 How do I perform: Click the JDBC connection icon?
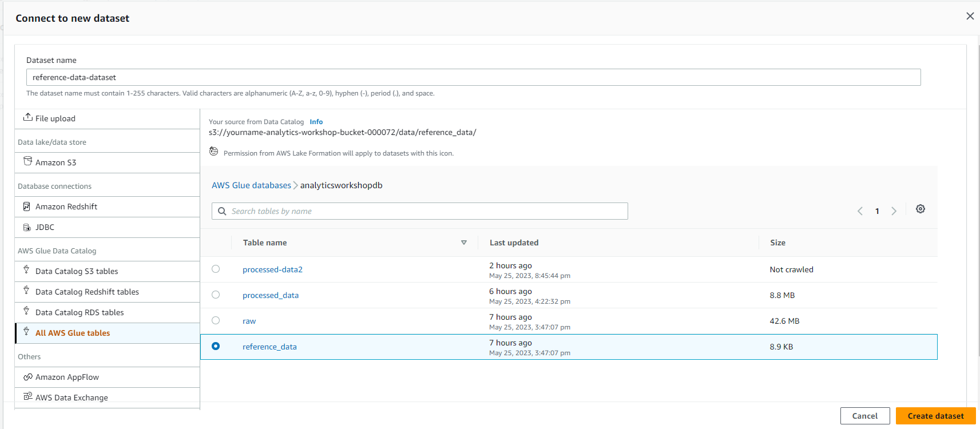point(27,227)
